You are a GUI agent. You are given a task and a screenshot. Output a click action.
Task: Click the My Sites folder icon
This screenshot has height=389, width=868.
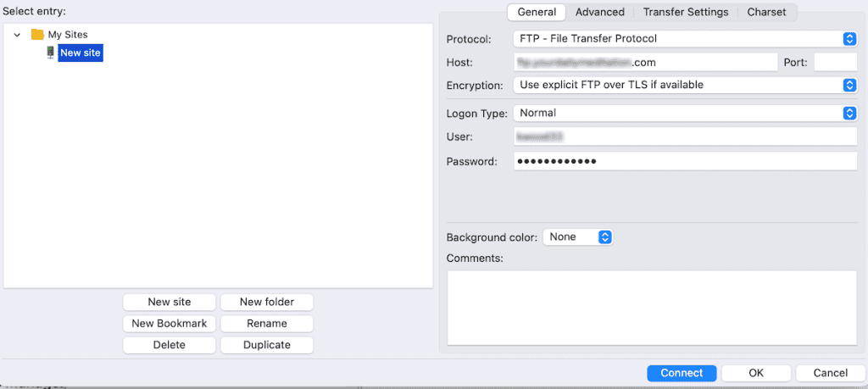click(x=37, y=34)
